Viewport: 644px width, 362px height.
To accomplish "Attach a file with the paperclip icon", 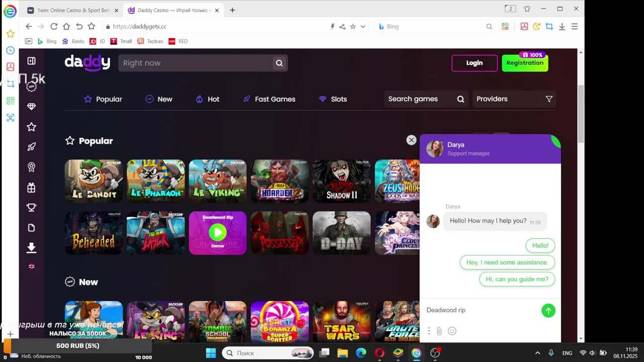I will tap(439, 331).
